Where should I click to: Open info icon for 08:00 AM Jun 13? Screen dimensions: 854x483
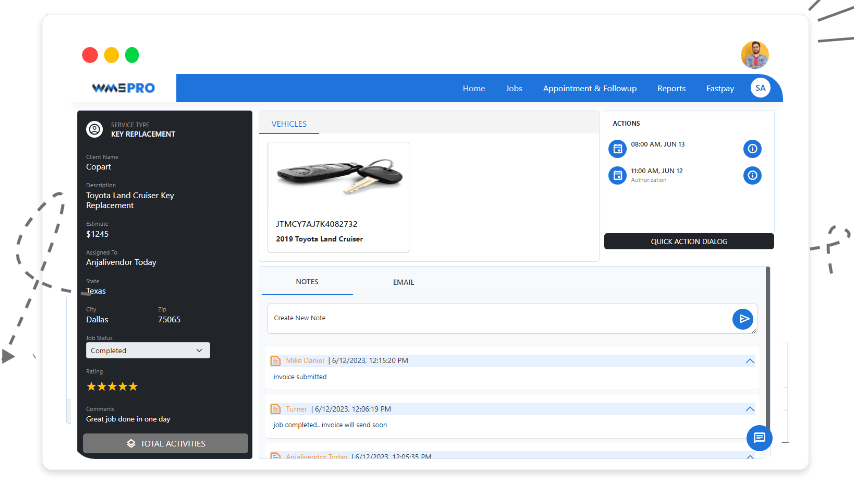pos(753,149)
